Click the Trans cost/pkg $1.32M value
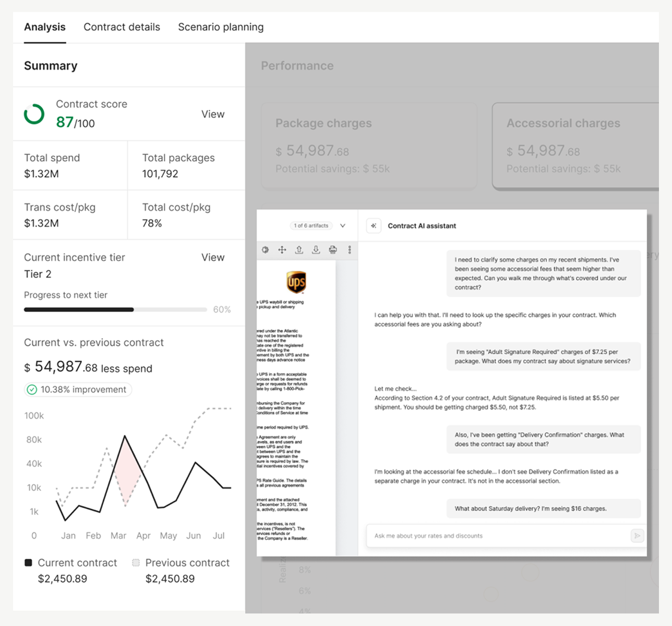672x626 pixels. click(x=41, y=223)
